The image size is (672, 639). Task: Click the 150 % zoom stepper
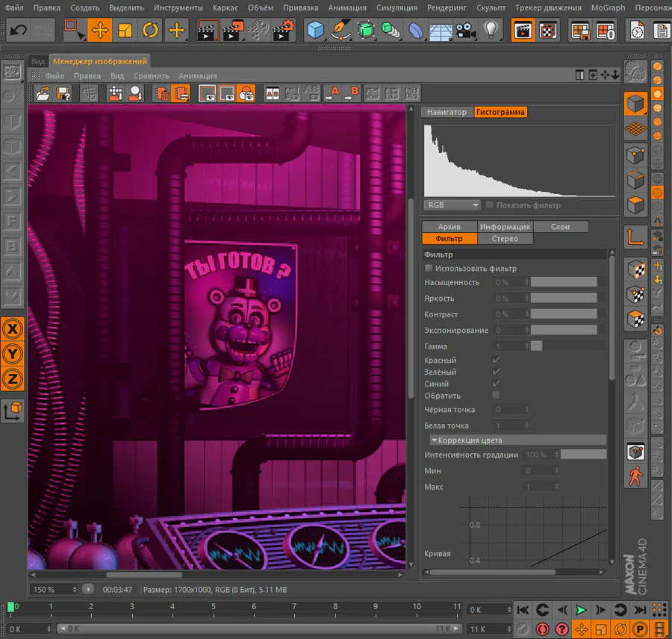tap(74, 590)
